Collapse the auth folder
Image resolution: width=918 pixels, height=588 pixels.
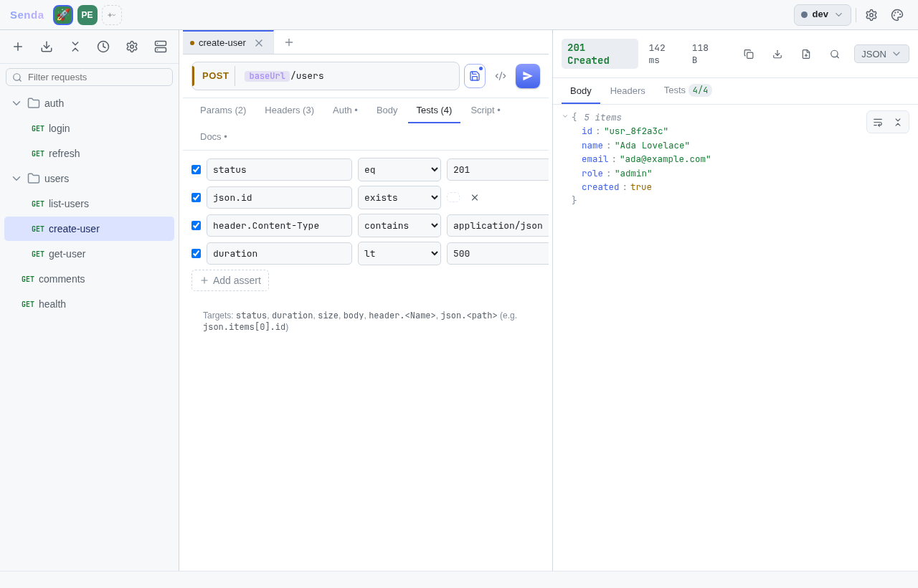(x=16, y=103)
